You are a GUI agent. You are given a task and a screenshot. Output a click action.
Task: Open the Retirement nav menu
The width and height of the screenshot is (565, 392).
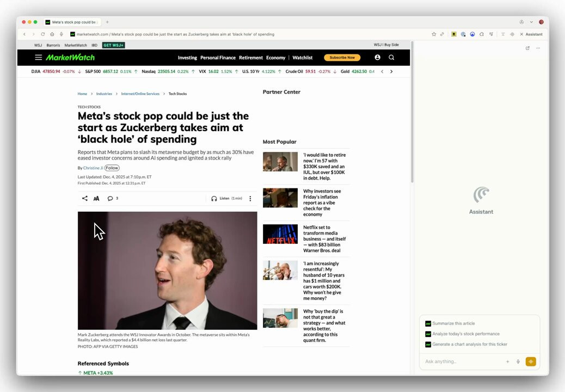[x=251, y=58]
